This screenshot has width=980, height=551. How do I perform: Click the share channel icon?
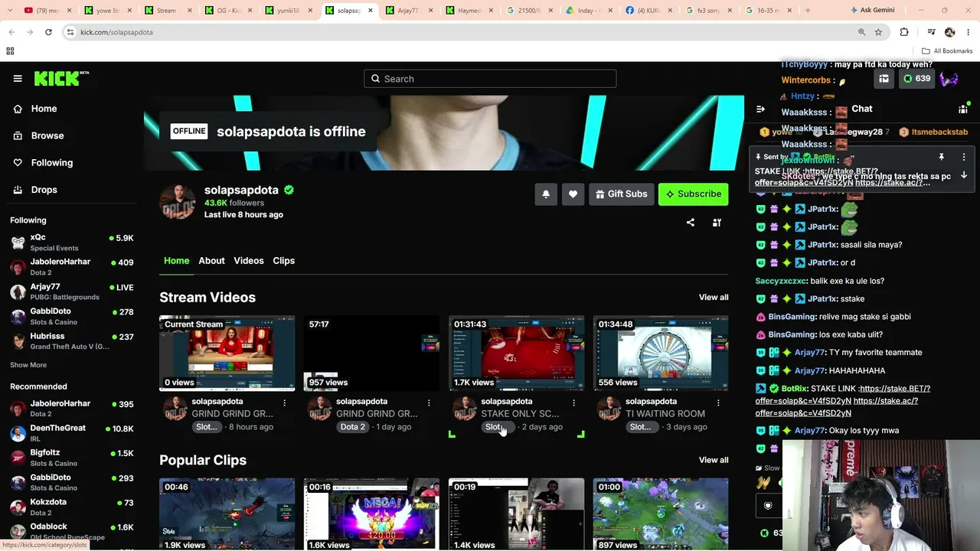pos(691,223)
